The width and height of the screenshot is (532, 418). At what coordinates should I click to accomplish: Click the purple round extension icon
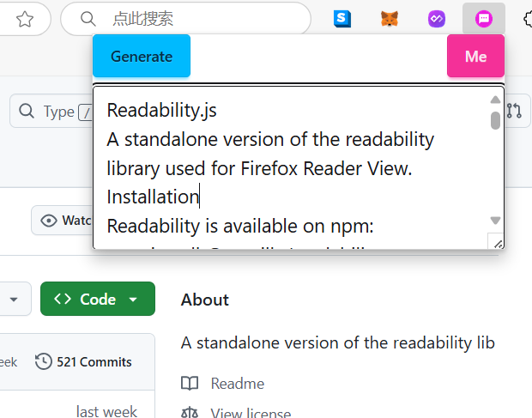pyautogui.click(x=437, y=19)
